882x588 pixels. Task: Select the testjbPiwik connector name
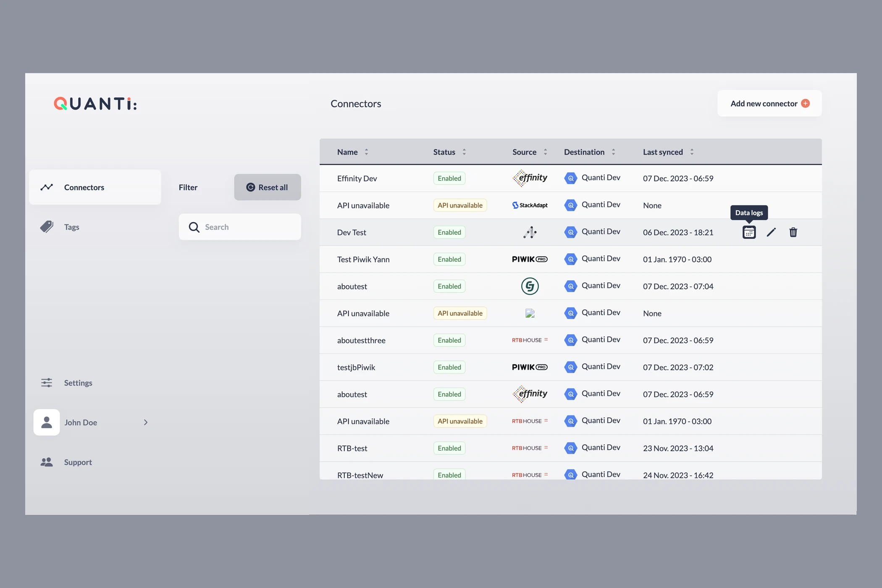point(356,367)
